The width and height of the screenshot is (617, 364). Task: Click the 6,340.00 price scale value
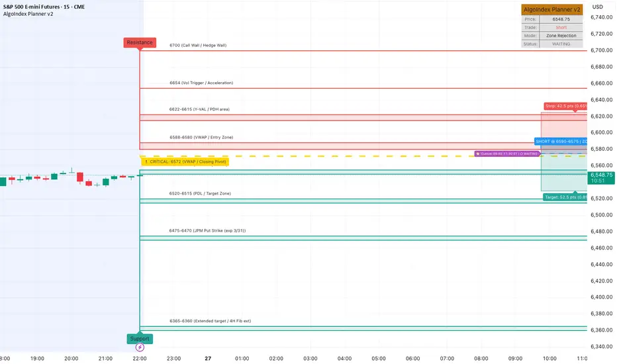[x=602, y=347]
